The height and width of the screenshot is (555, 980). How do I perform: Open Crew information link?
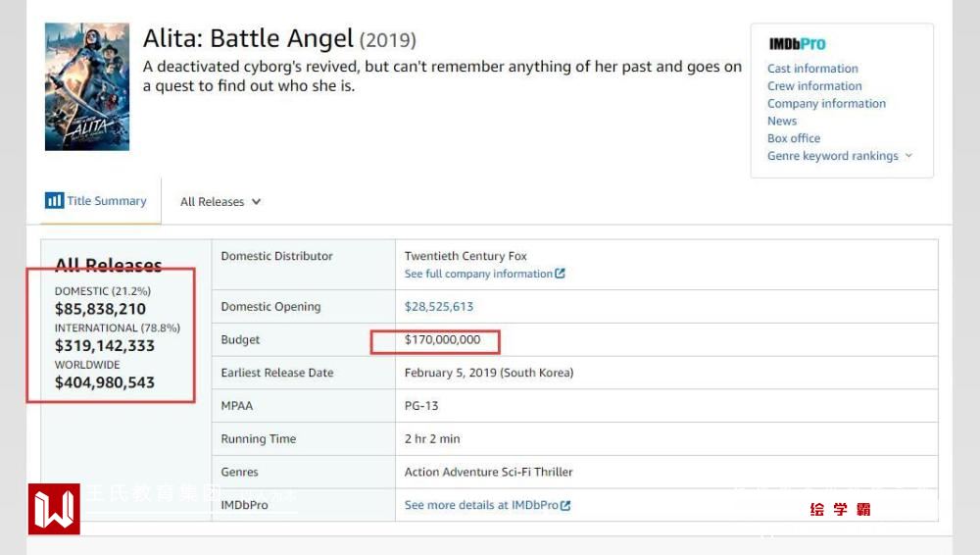814,86
